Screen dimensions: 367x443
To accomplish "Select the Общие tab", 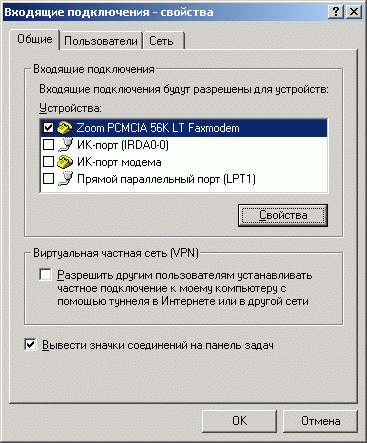I will point(35,39).
